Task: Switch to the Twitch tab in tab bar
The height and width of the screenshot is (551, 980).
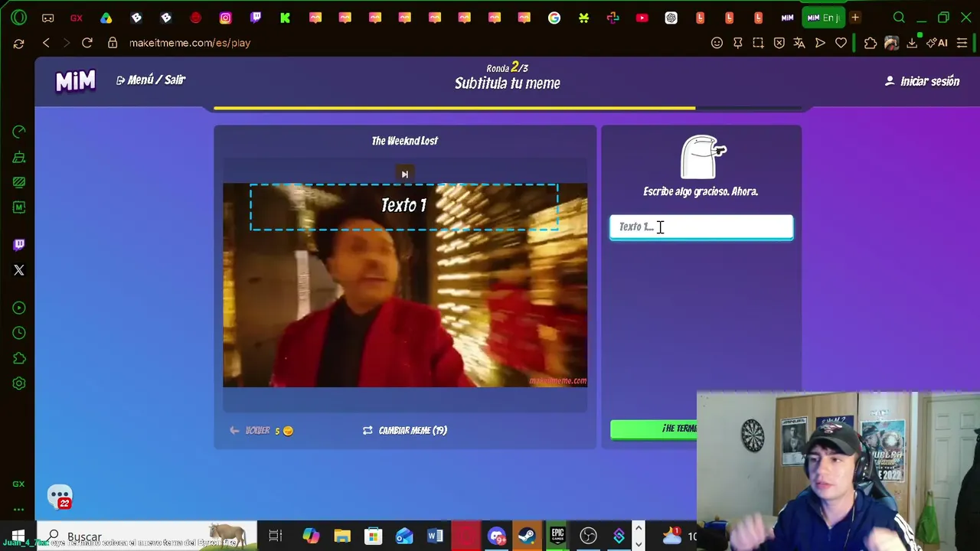Action: pos(256,18)
